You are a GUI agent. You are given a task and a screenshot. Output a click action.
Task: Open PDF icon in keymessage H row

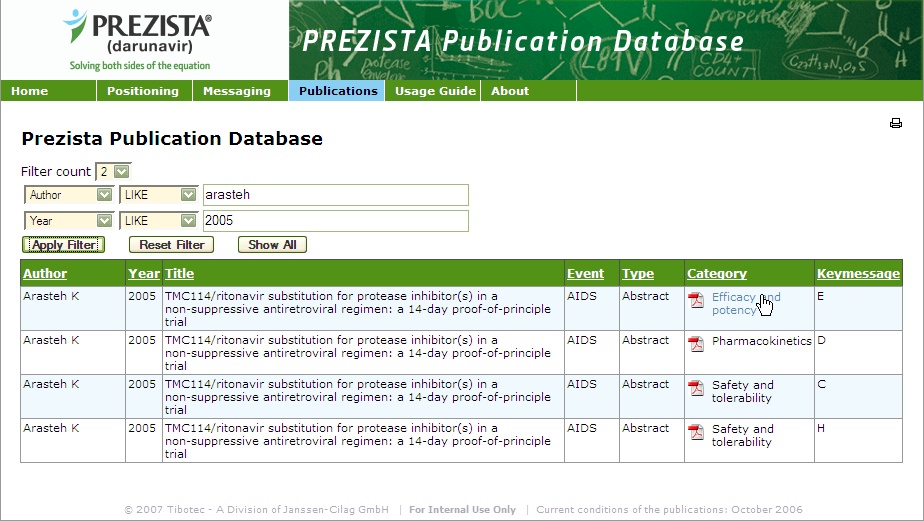(697, 432)
